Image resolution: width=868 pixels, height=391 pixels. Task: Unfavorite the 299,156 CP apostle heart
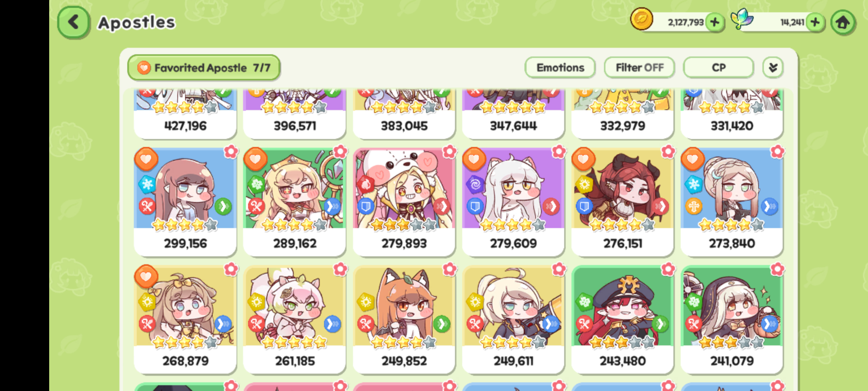(146, 159)
